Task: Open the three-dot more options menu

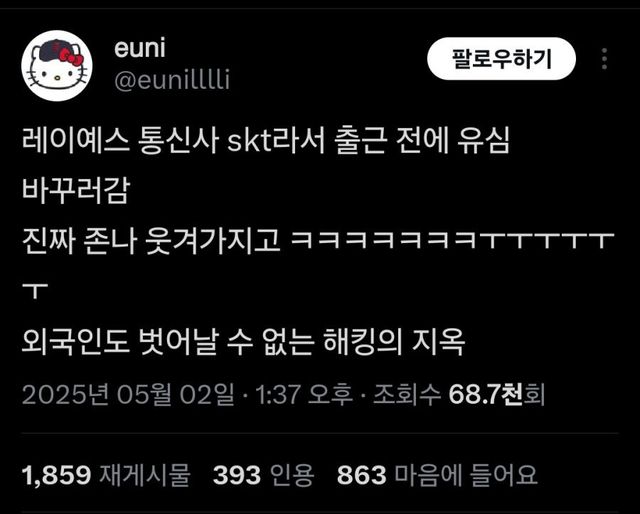Action: pyautogui.click(x=604, y=58)
